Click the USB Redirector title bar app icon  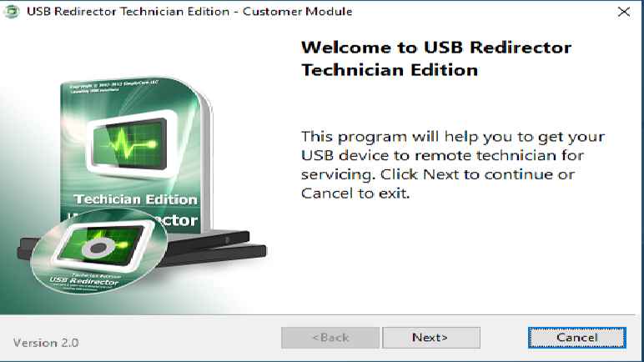[12, 12]
